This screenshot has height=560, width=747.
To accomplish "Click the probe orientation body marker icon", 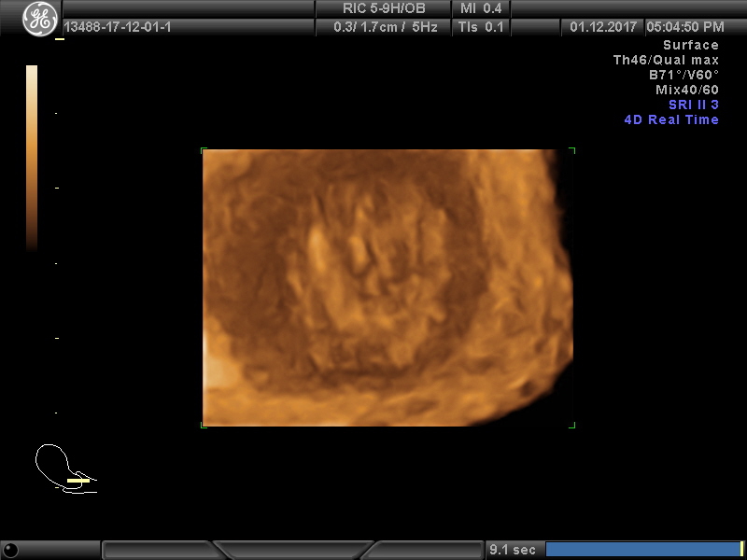I will (66, 469).
